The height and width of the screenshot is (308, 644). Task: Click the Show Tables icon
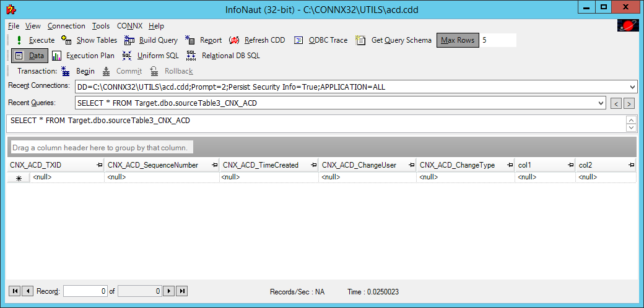pyautogui.click(x=66, y=40)
